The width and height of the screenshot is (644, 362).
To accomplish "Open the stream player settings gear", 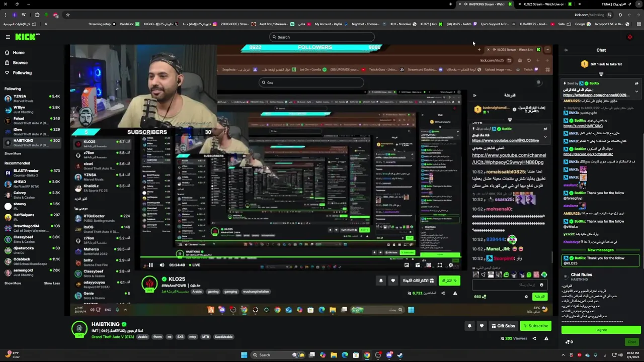I will tap(451, 265).
